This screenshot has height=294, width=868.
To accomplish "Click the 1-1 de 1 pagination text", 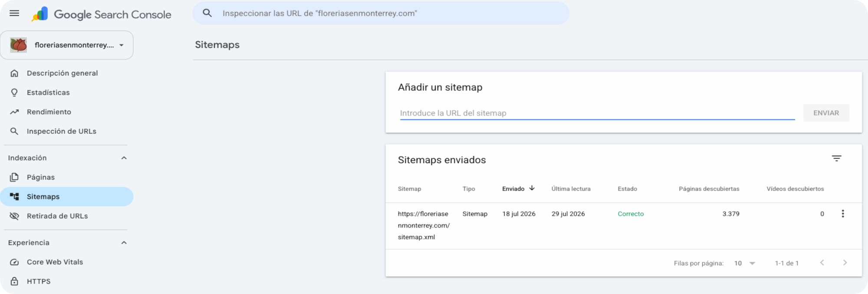I will point(786,263).
